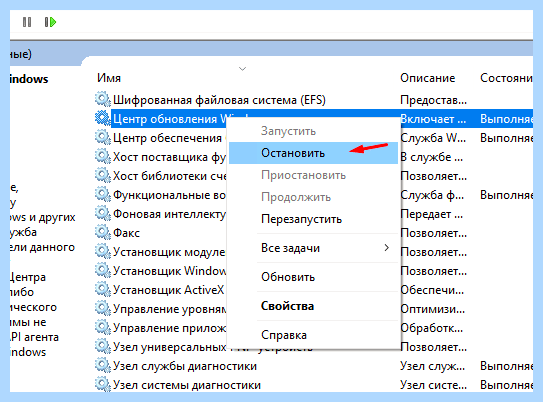543x402 pixels.
Task: Click the В службе ... description cell
Action: click(x=431, y=157)
